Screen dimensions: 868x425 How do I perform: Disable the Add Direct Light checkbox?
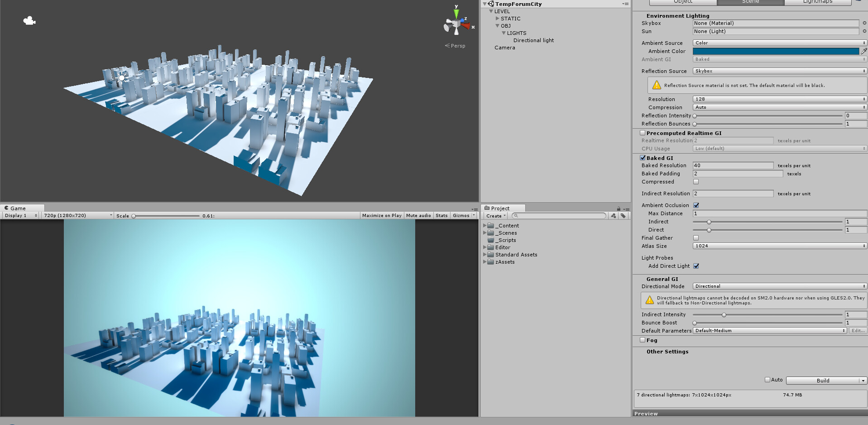[x=696, y=266]
